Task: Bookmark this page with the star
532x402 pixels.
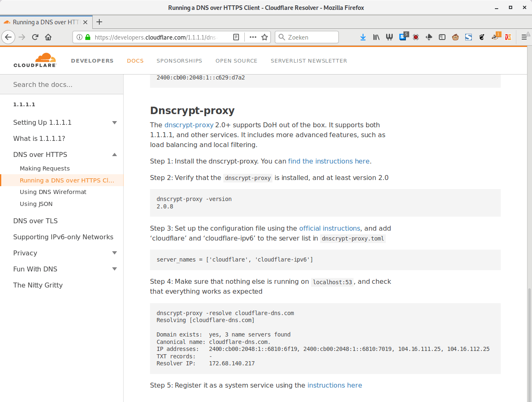Action: point(265,37)
